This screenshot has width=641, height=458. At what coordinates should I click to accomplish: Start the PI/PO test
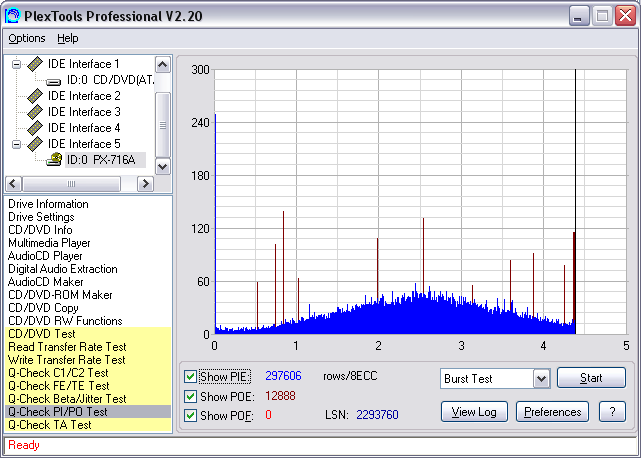pyautogui.click(x=591, y=378)
